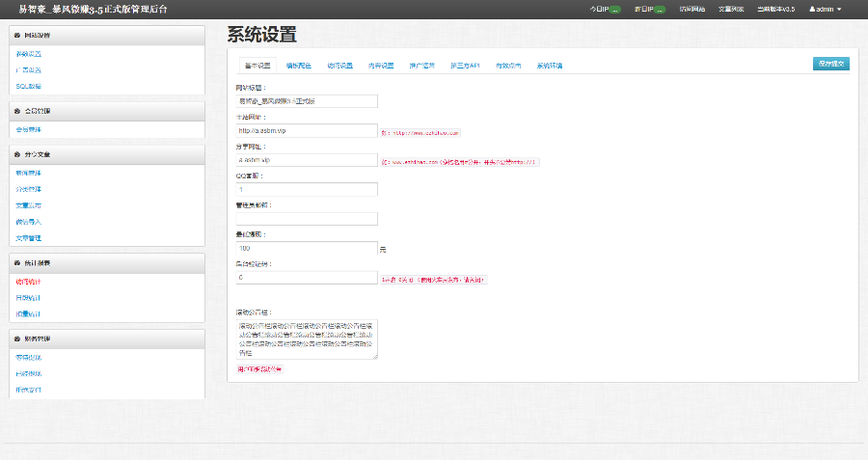The width and height of the screenshot is (868, 460).
Task: Click the gear icon beside 网站设置 header
Action: (17, 35)
